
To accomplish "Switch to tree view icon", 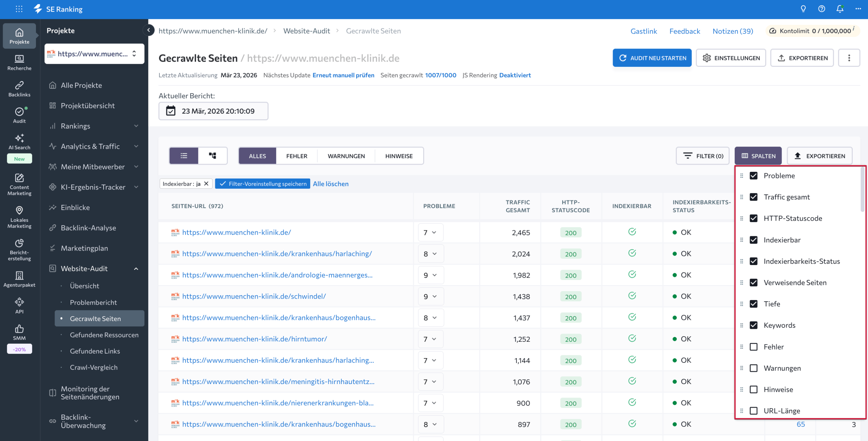I will [x=213, y=156].
